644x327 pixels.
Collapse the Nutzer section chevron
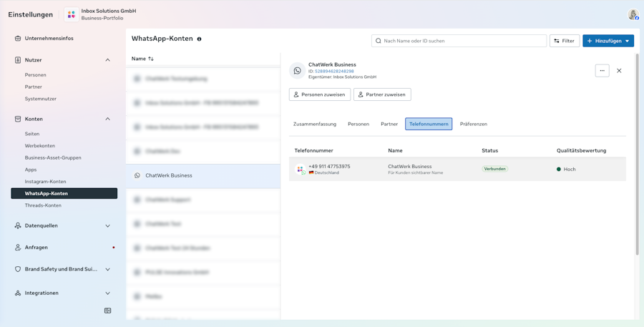pos(107,60)
